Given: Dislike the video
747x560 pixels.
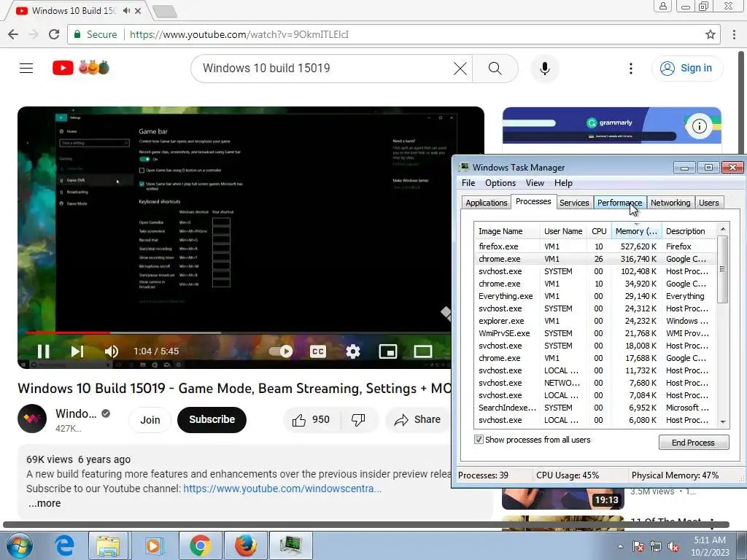Looking at the screenshot, I should click(358, 419).
